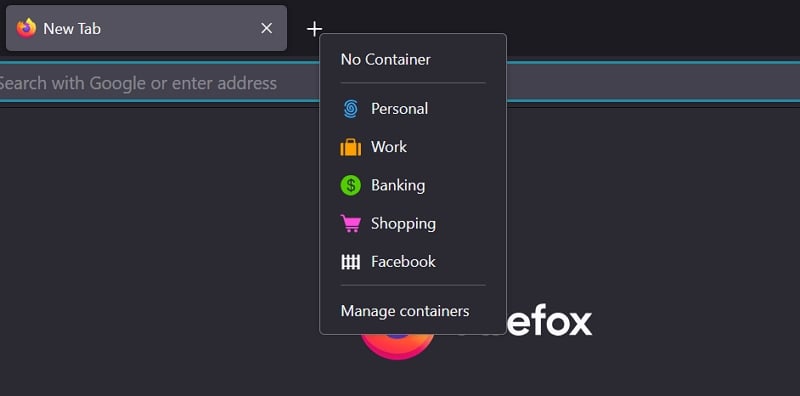Viewport: 800px width, 396px height.
Task: Click the Shopping cart icon
Action: pos(351,224)
